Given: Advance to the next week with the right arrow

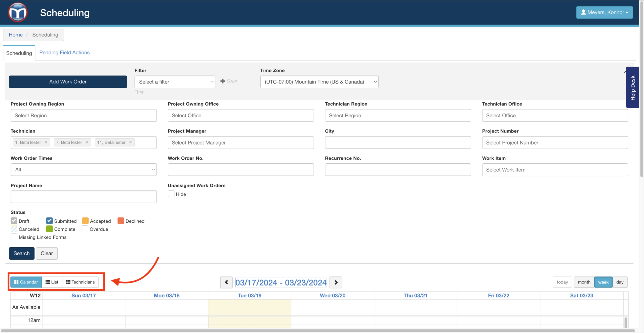Looking at the screenshot, I should click(336, 282).
